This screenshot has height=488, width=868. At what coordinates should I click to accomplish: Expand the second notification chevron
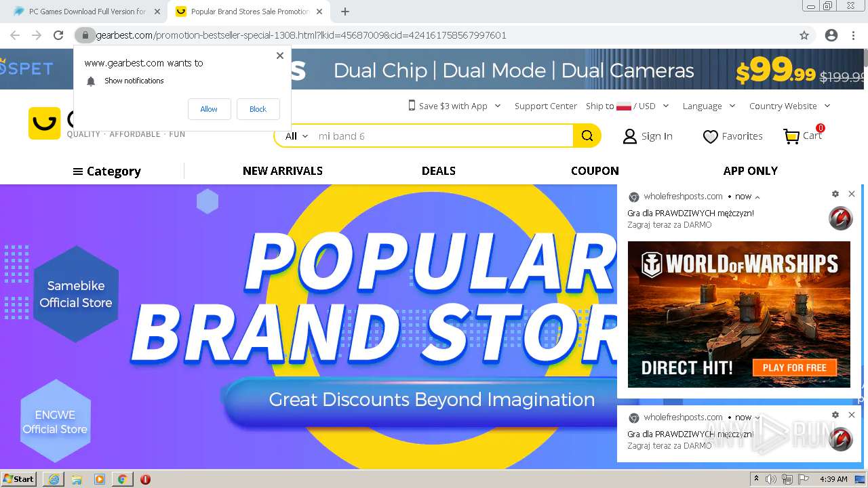click(757, 418)
